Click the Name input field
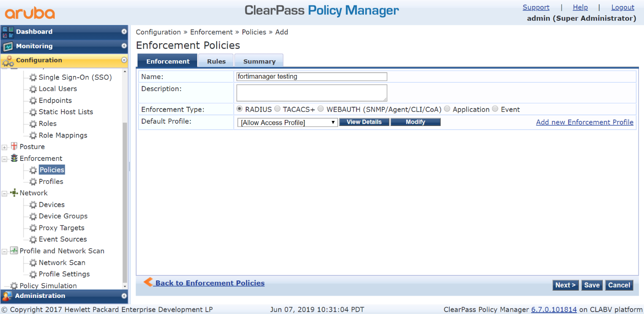This screenshot has width=644, height=314. (312, 77)
